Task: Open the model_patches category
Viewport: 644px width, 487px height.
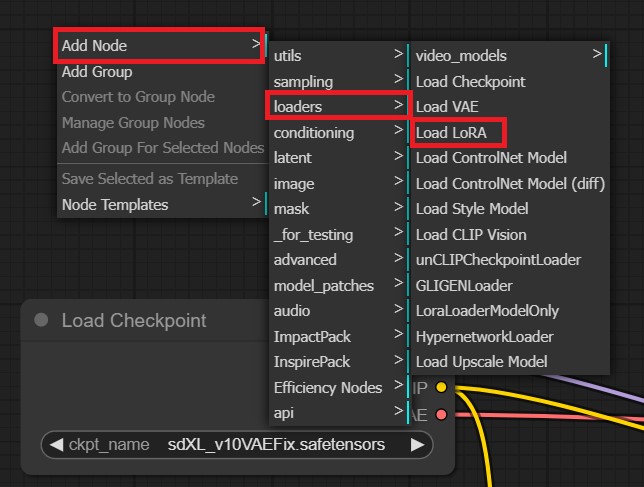Action: (339, 285)
